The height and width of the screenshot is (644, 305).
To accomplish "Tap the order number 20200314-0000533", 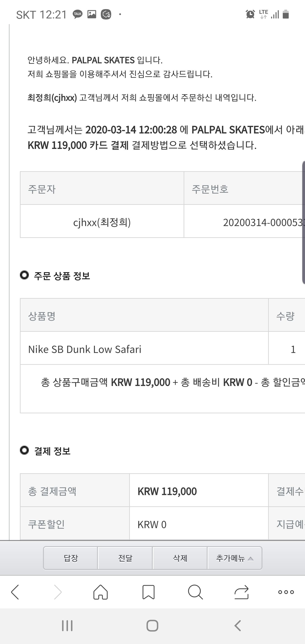I will 264,222.
